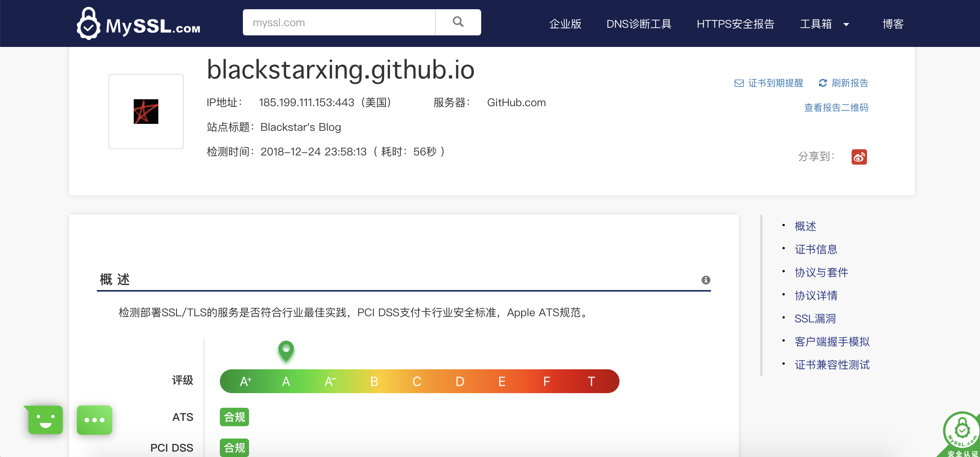980x457 pixels.
Task: Share to Weibo icon
Action: [x=859, y=157]
